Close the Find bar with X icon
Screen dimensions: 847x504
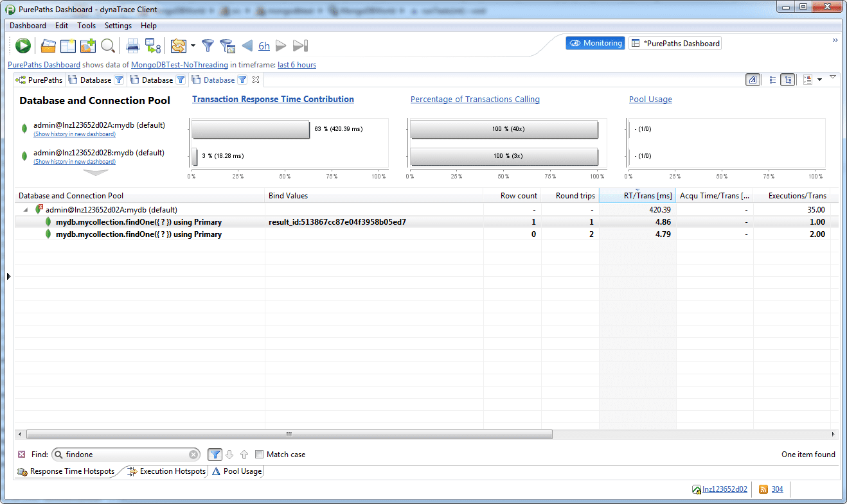[x=21, y=455]
